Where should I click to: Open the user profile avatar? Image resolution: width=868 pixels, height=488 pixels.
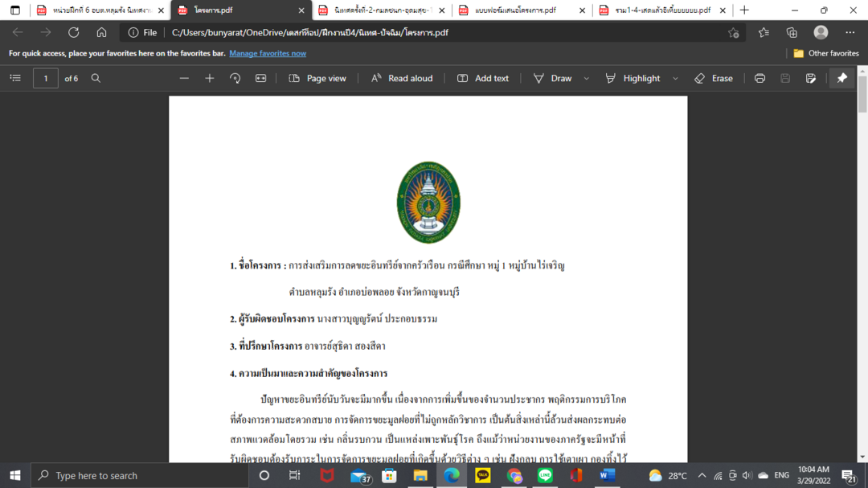point(821,33)
